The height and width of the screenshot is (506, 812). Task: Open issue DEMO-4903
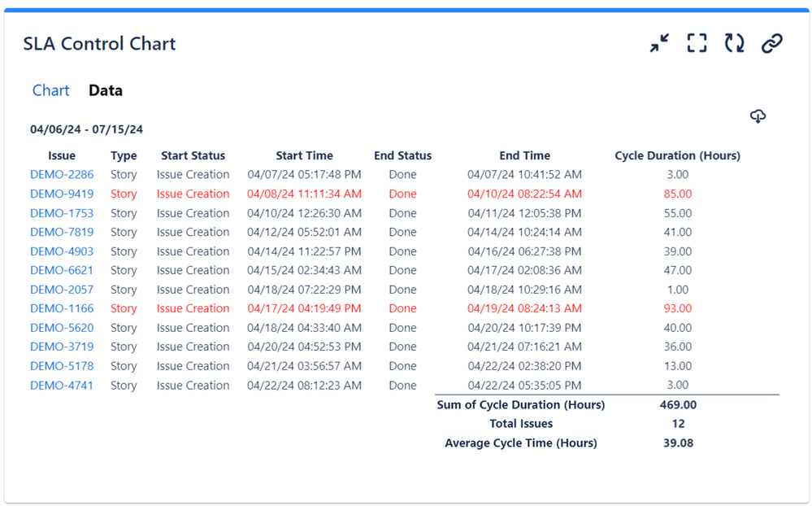[62, 251]
